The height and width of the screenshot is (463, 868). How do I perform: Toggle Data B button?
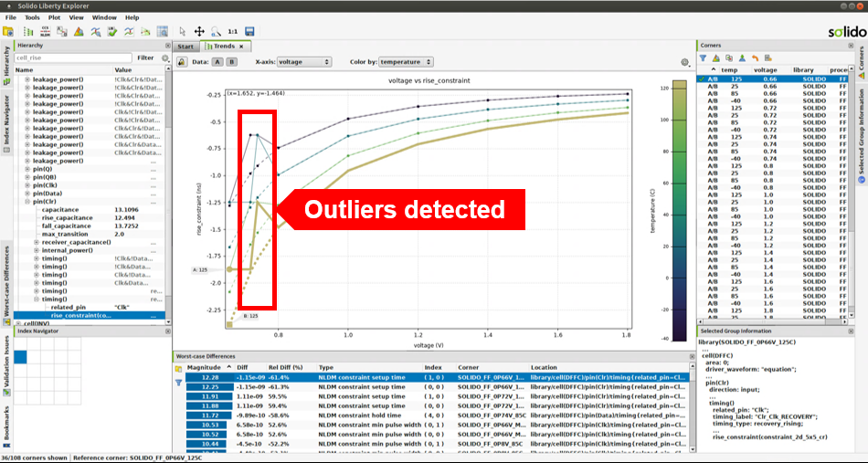tap(231, 62)
